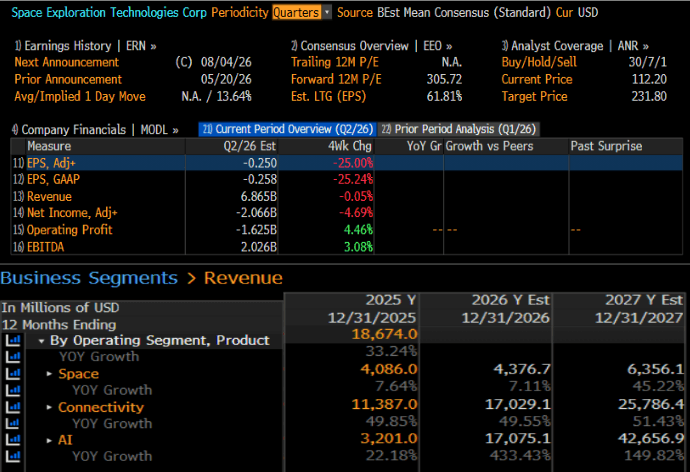Switch to Prior Period Analysis (Q1/26) tab

tap(459, 129)
